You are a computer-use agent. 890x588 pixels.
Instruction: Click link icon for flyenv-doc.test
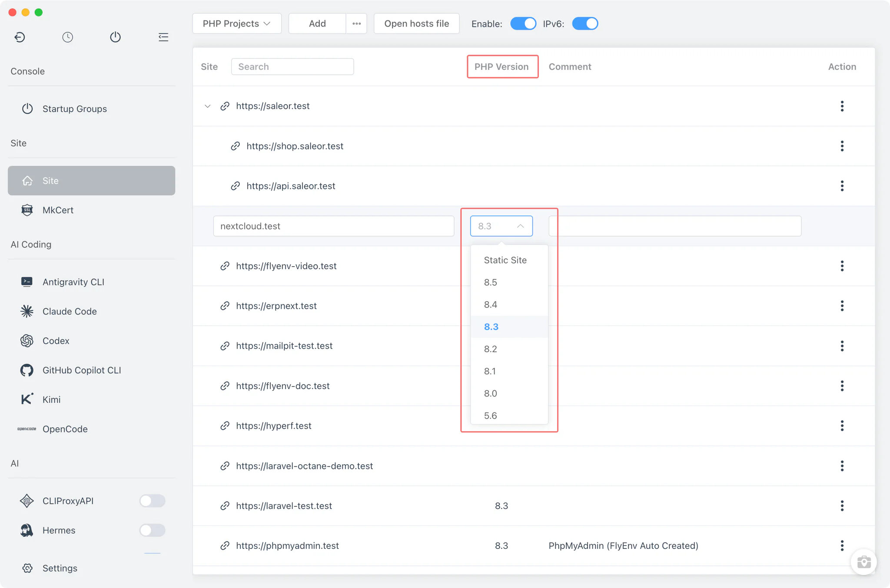pyautogui.click(x=225, y=386)
